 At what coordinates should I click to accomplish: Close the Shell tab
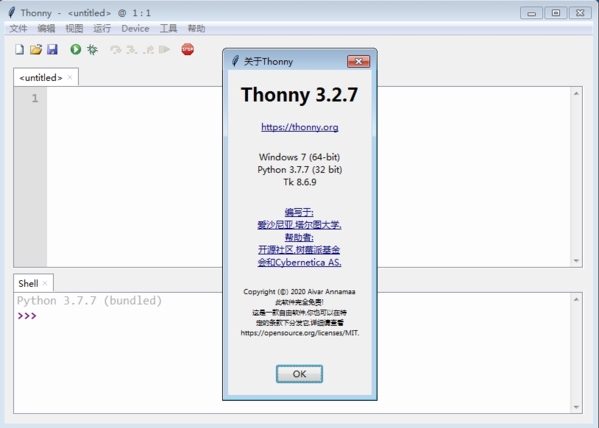pos(45,283)
